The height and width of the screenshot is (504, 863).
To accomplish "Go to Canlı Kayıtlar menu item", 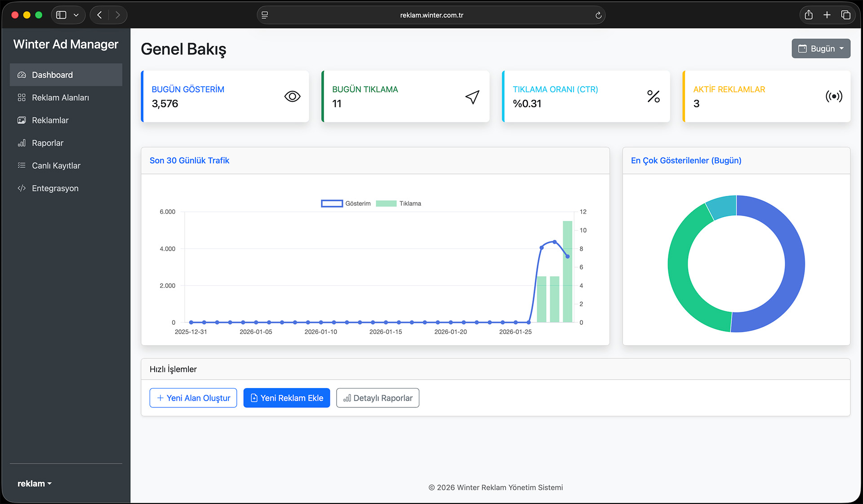I will point(56,166).
